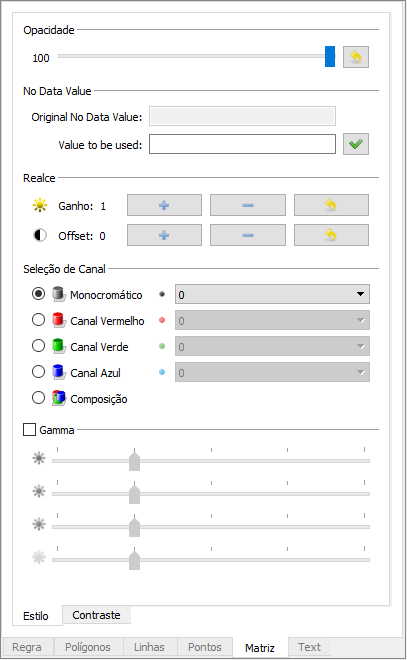Select the Composição radio option

click(38, 398)
